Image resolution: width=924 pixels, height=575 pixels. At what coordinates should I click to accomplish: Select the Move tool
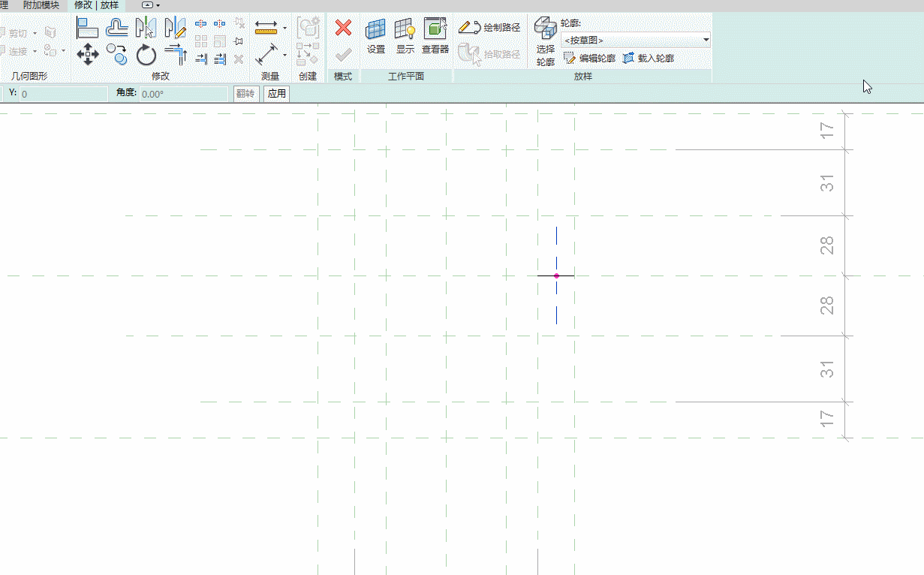tap(88, 54)
